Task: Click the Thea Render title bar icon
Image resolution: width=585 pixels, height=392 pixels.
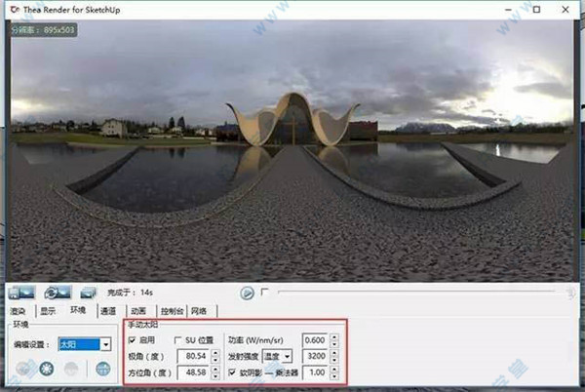Action: click(x=15, y=10)
